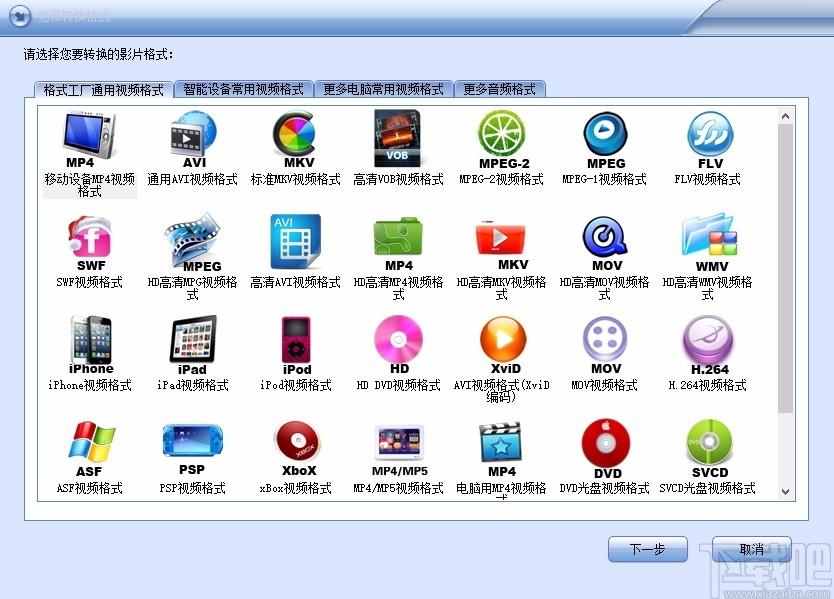Image resolution: width=834 pixels, height=599 pixels.
Task: Click the vertical scrollbar thumb in format list
Action: (x=786, y=269)
